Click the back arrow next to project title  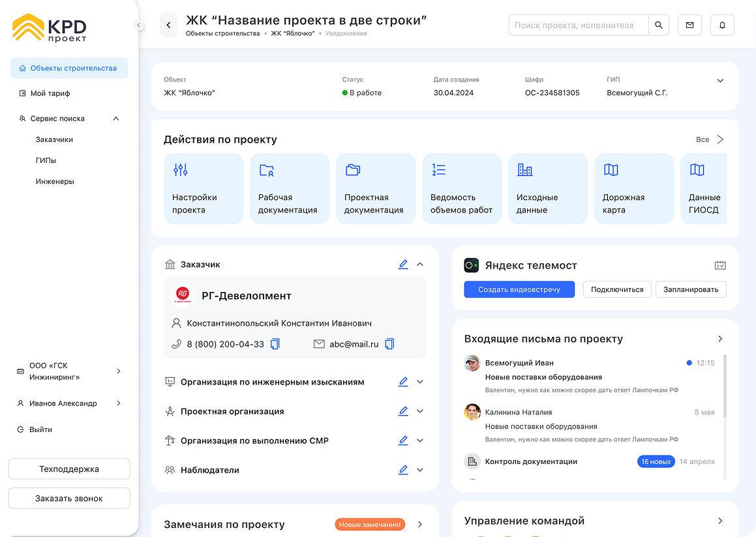coord(168,25)
